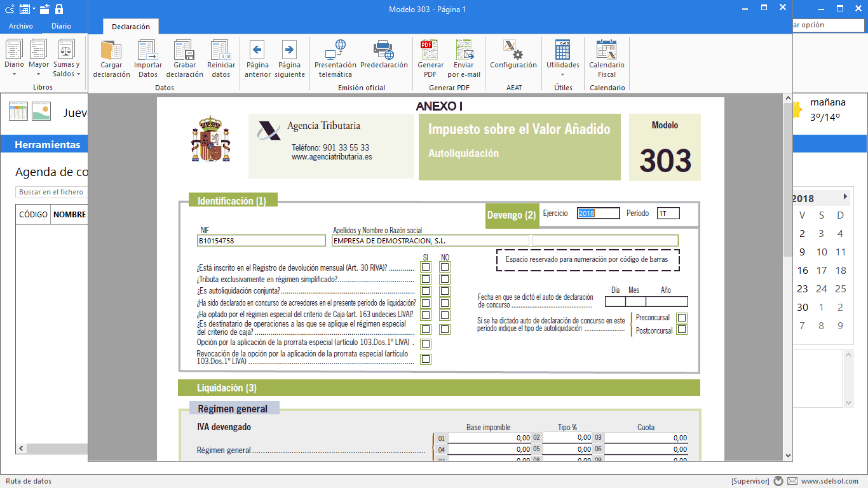Expand Mayor dropdown arrow
This screenshot has width=868, height=488.
tap(39, 74)
